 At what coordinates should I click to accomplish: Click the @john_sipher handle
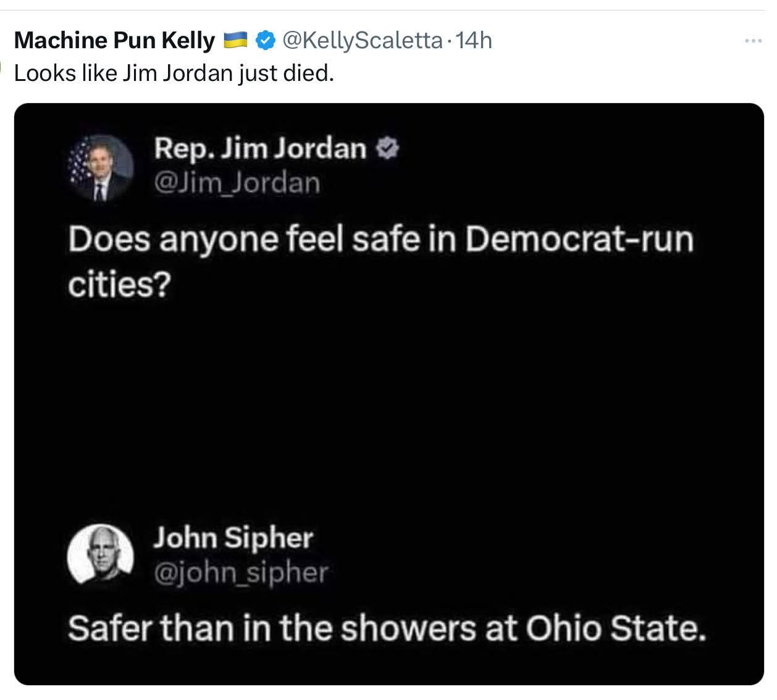coord(240,573)
